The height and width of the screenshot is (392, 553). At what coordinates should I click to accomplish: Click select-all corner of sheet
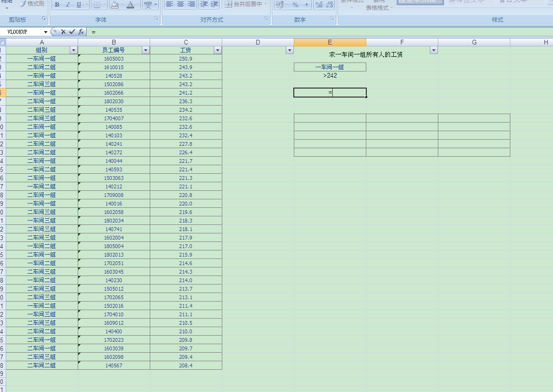click(x=3, y=42)
